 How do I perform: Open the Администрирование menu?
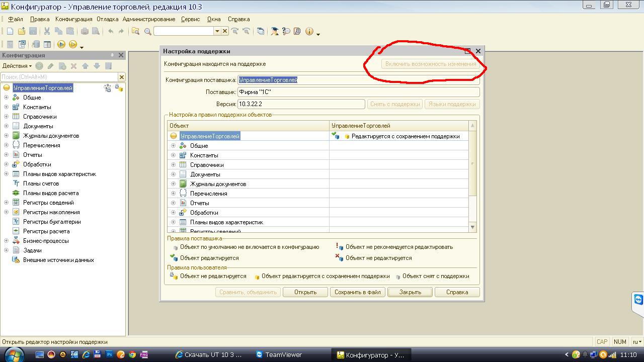149,19
